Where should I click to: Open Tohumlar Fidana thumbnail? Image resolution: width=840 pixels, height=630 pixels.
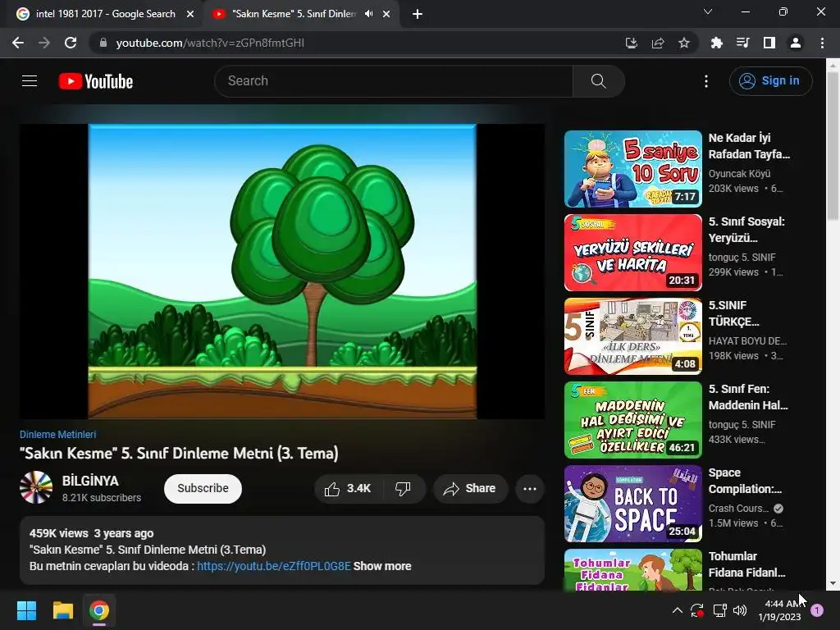coord(632,569)
